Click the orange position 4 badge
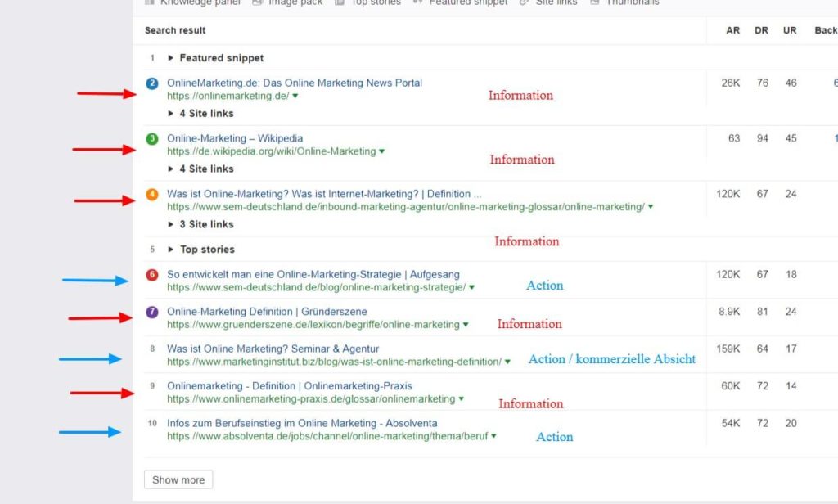The height and width of the screenshot is (504, 838). tap(152, 194)
